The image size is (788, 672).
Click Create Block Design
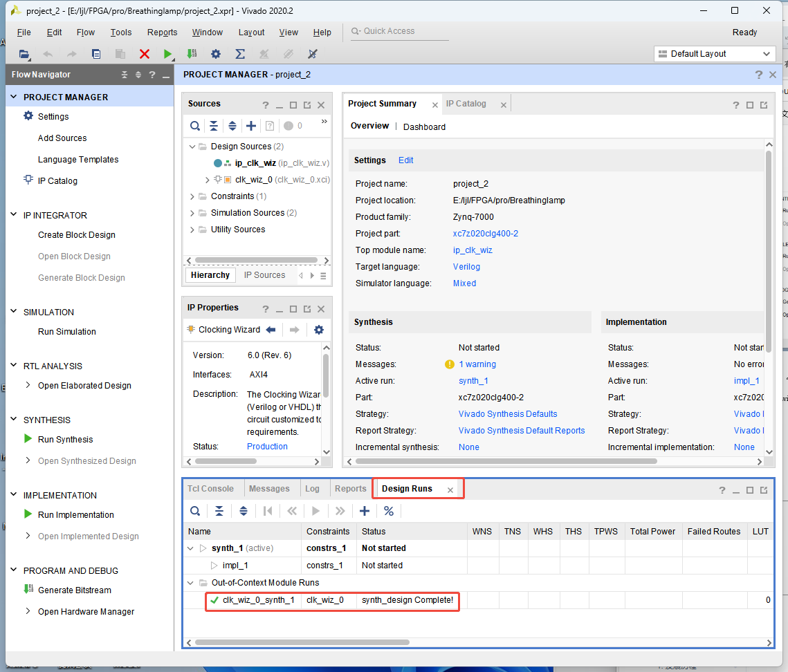(x=76, y=235)
